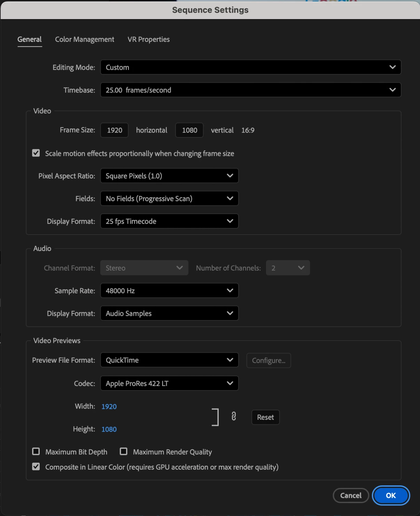420x516 pixels.
Task: Open the Sample Rate dropdown
Action: tap(170, 290)
